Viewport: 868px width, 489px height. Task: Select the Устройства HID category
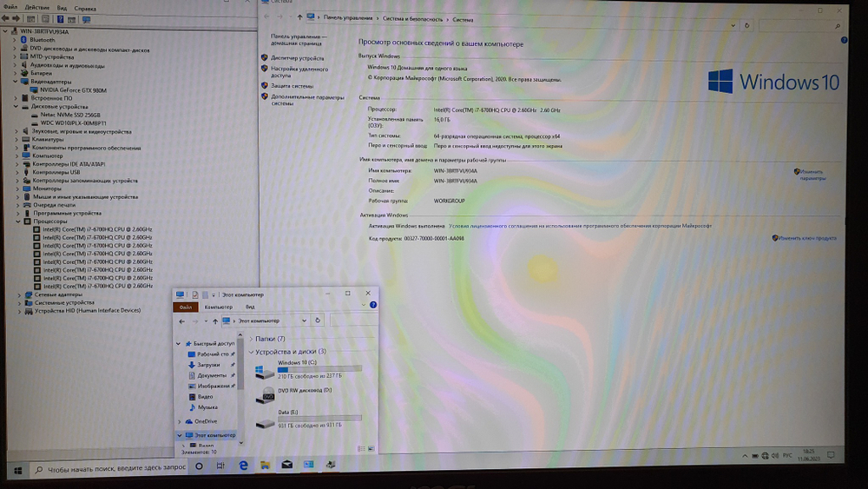[88, 311]
